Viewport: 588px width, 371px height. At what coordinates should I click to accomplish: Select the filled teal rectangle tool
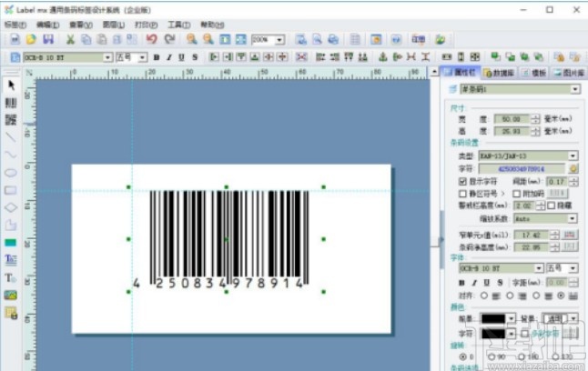tap(11, 243)
